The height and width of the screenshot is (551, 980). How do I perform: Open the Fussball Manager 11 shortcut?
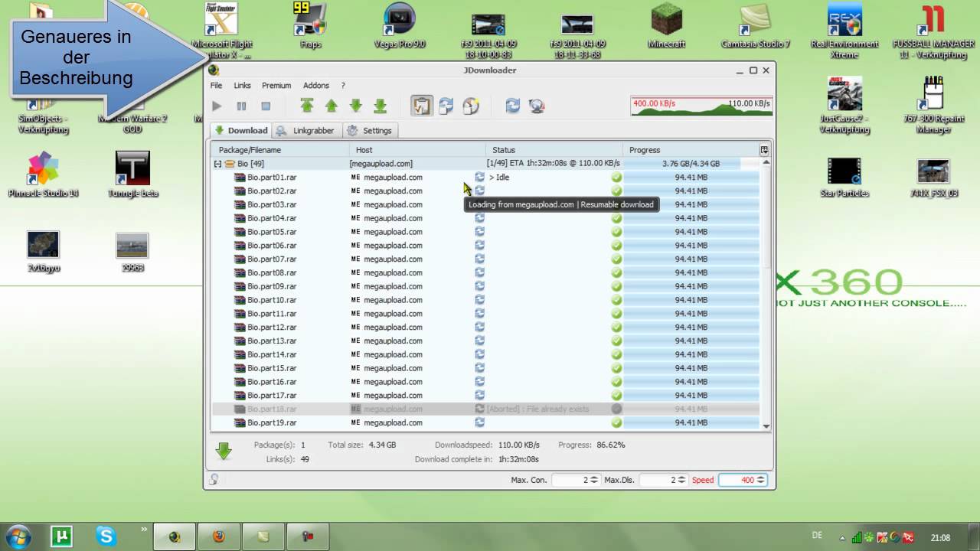(933, 31)
